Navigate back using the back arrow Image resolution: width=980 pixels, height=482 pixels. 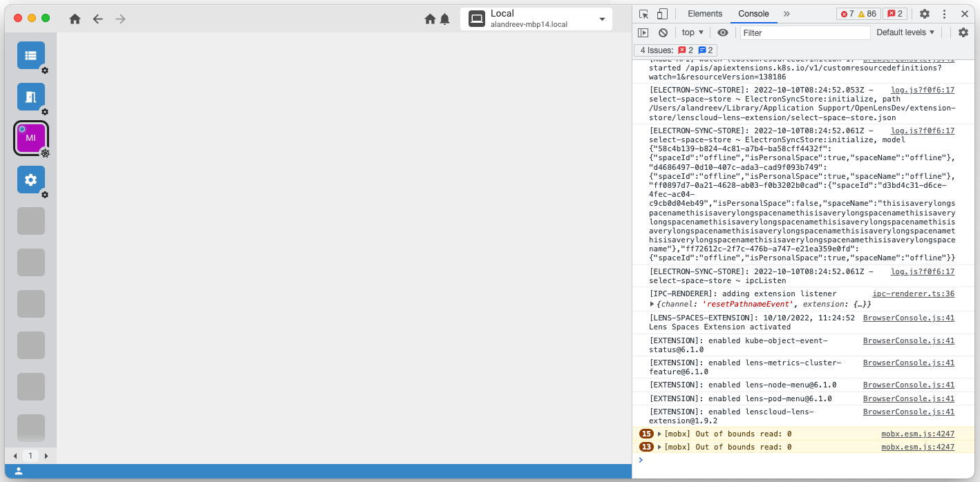tap(98, 19)
